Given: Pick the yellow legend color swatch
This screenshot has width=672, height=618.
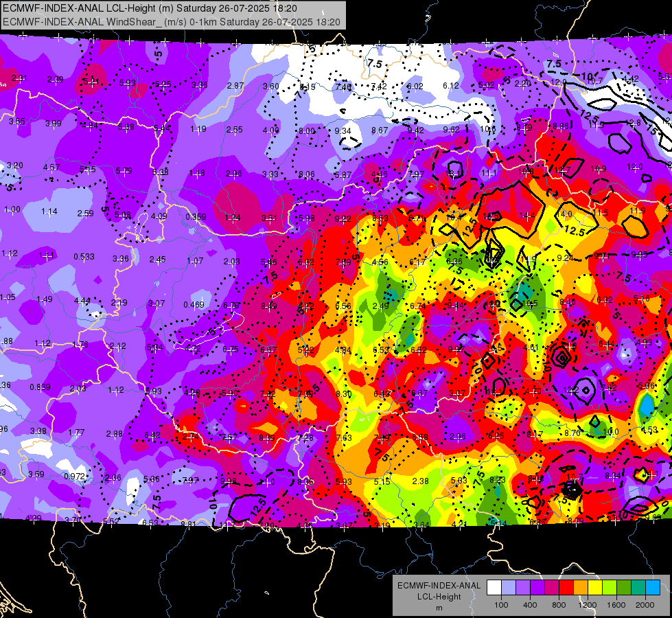Looking at the screenshot, I should (x=595, y=588).
